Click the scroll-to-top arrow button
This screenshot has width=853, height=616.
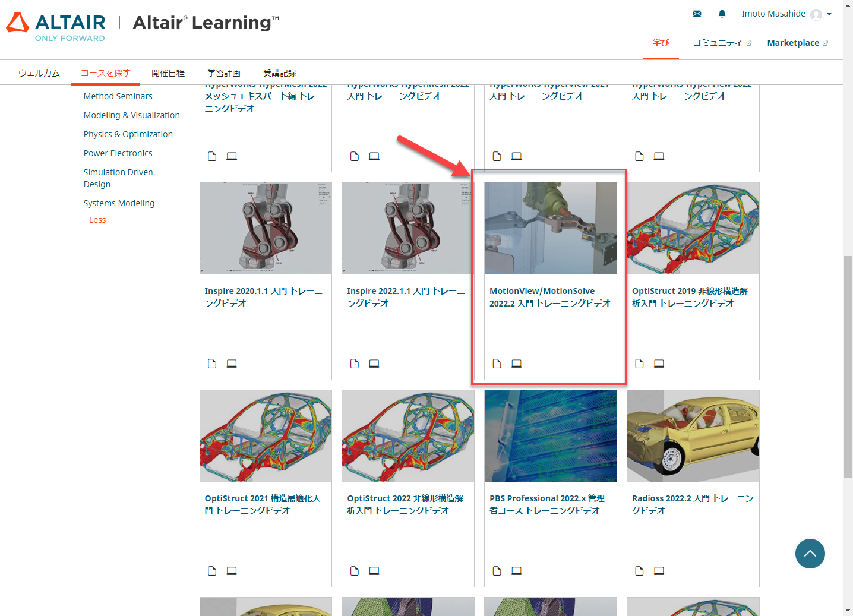pos(810,554)
